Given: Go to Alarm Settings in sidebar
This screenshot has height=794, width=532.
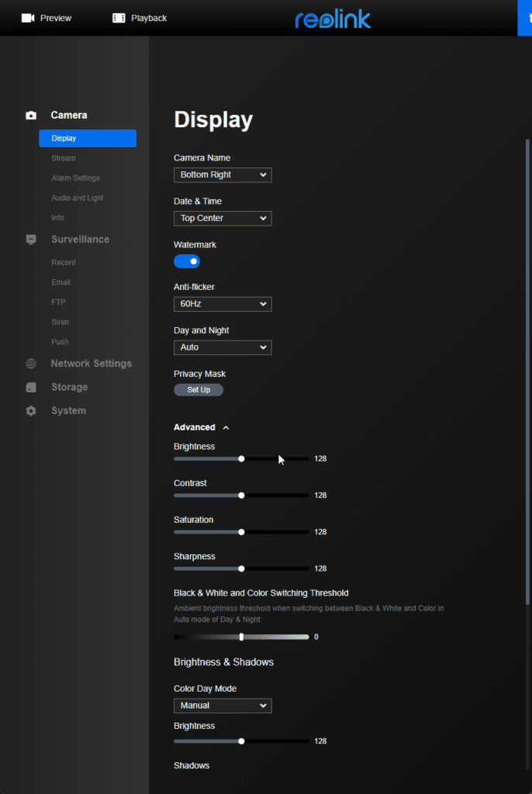Looking at the screenshot, I should 75,178.
